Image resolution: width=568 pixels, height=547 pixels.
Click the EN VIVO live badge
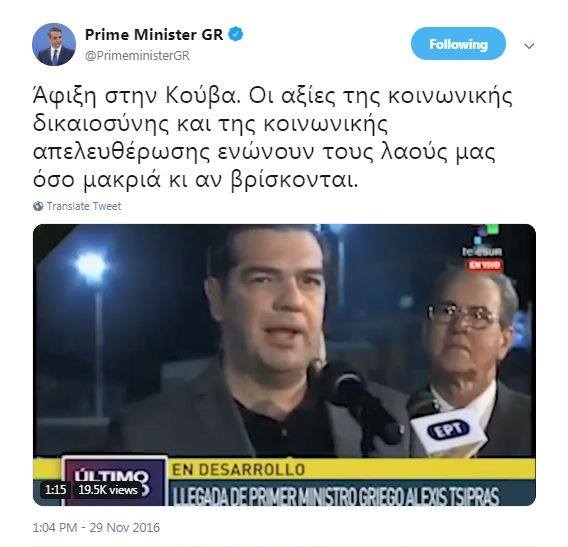484,265
